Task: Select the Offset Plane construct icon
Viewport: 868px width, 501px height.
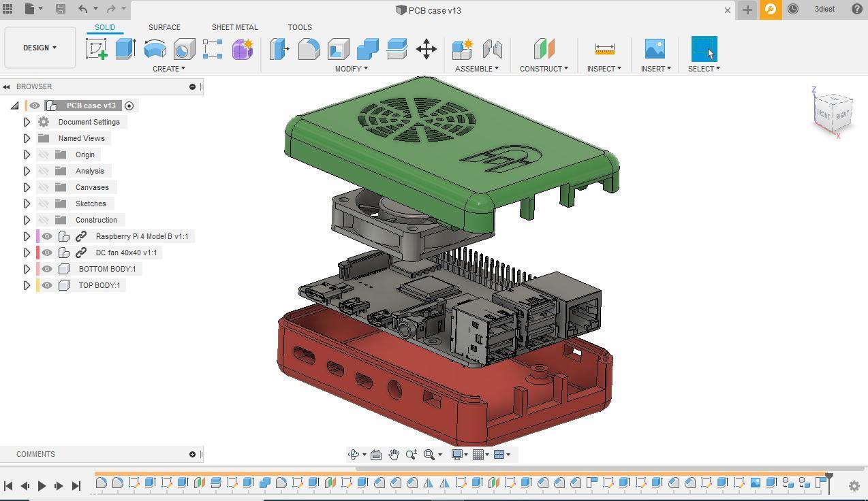Action: 544,49
